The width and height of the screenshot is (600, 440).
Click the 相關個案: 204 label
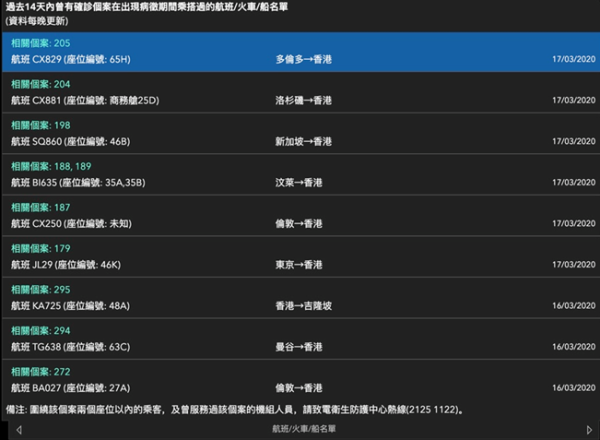[40, 85]
